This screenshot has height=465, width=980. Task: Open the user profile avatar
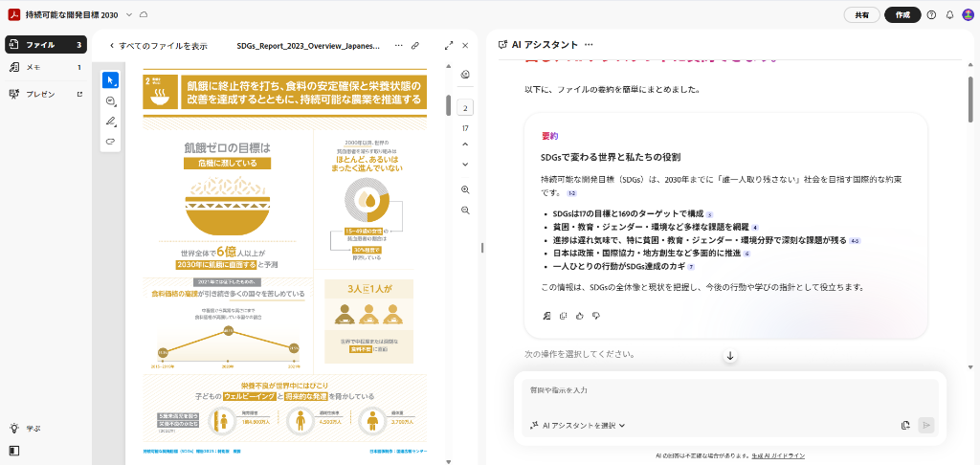coord(968,15)
